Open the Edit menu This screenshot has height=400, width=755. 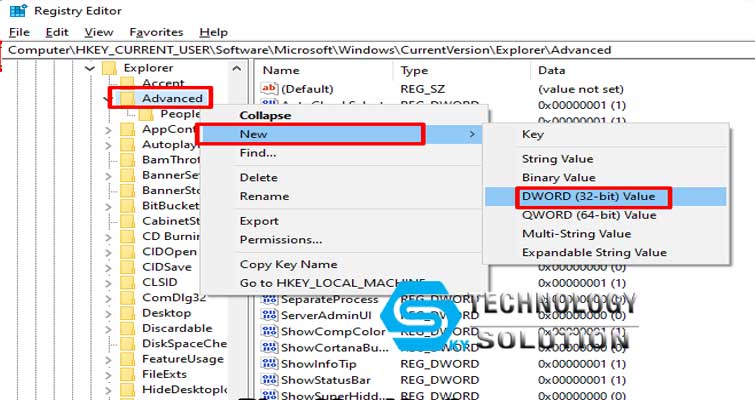57,32
